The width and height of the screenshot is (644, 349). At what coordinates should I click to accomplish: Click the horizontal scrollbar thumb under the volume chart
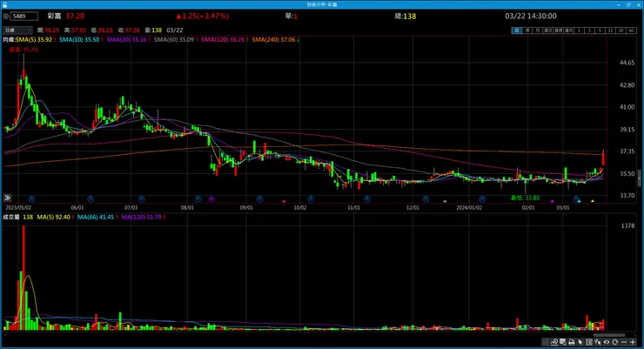pyautogui.click(x=609, y=335)
